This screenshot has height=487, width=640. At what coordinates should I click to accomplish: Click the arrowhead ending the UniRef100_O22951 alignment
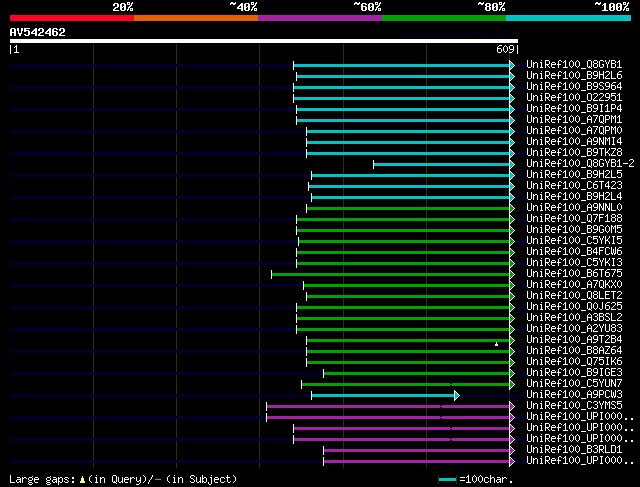point(512,98)
